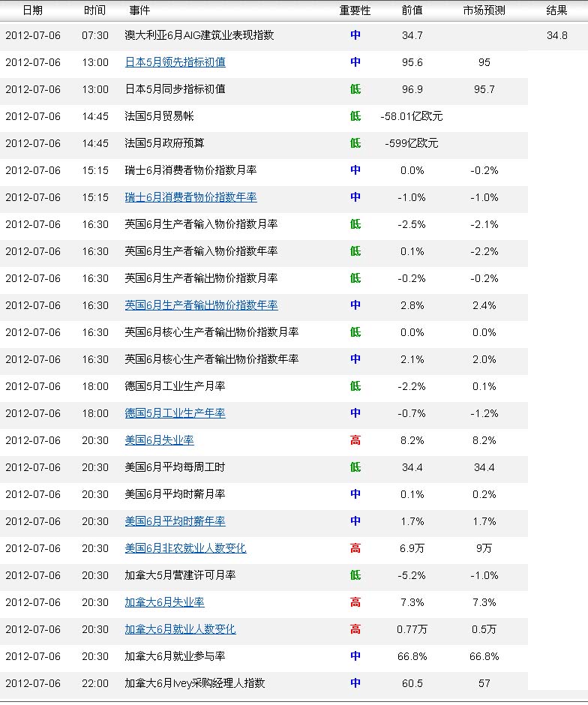The width and height of the screenshot is (588, 705).
Task: Select 加拿大6月Ivey采购经理人指数 event text
Action: tap(195, 683)
